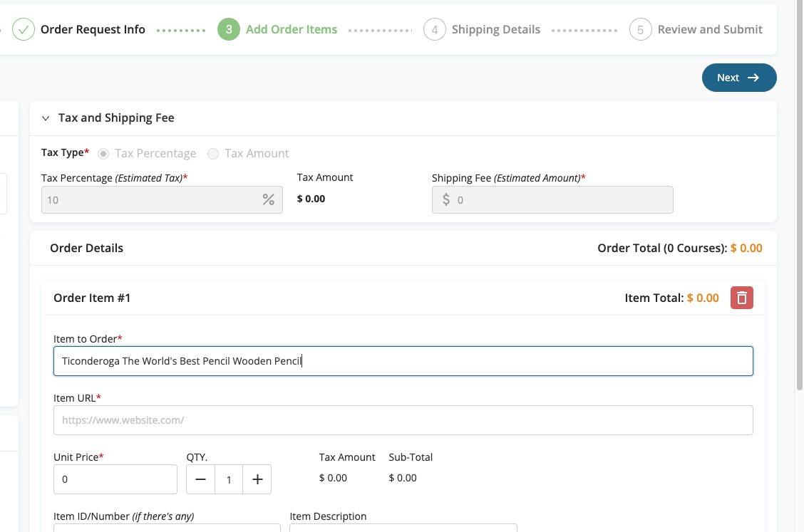Image resolution: width=804 pixels, height=532 pixels.
Task: Decrease quantity with the minus button
Action: click(x=200, y=479)
